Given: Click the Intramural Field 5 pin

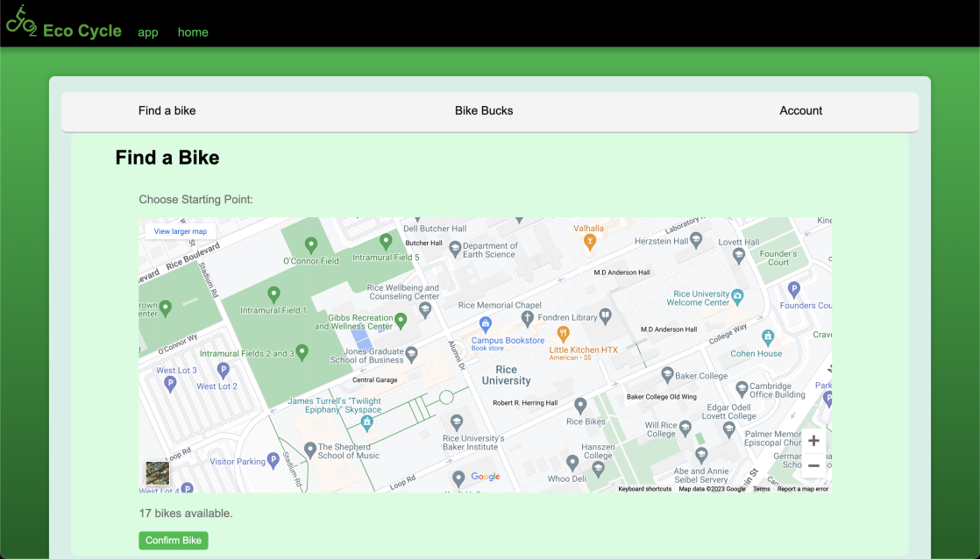Looking at the screenshot, I should coord(386,241).
